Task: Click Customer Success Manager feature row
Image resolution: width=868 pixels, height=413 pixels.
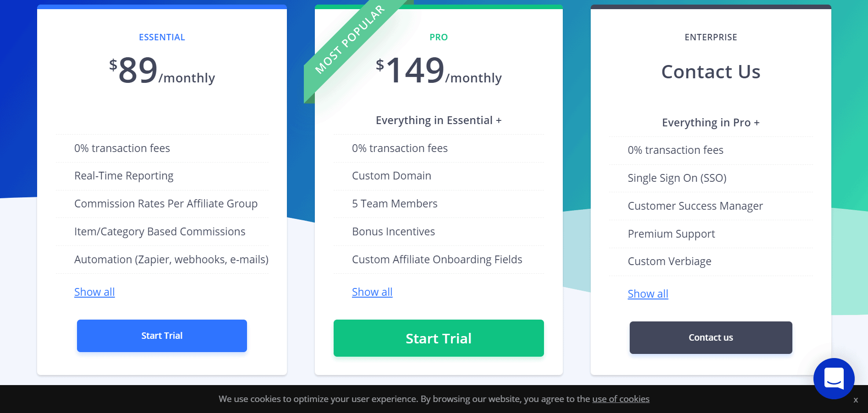Action: 695,206
